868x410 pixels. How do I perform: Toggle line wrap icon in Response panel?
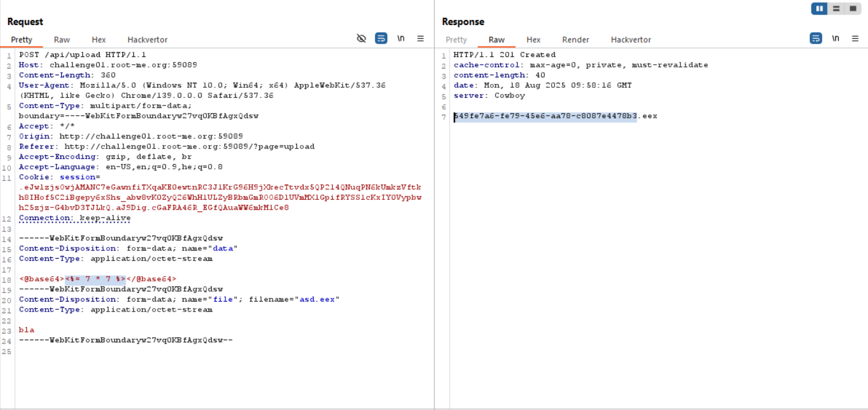coord(816,38)
